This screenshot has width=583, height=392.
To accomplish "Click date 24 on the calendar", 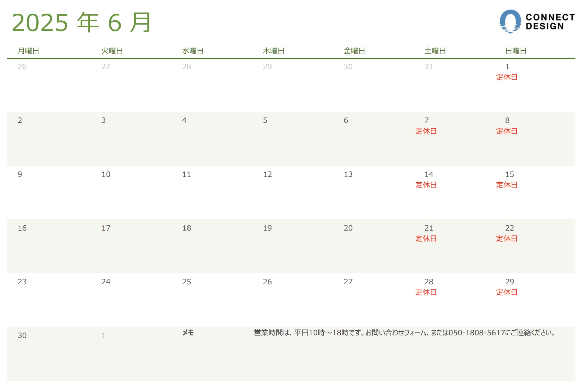I will point(106,282).
